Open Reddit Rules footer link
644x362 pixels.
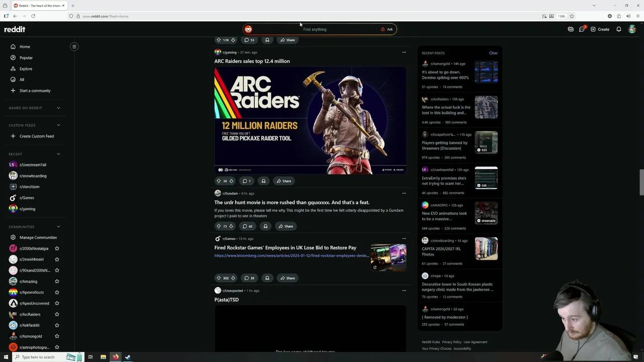[431, 342]
